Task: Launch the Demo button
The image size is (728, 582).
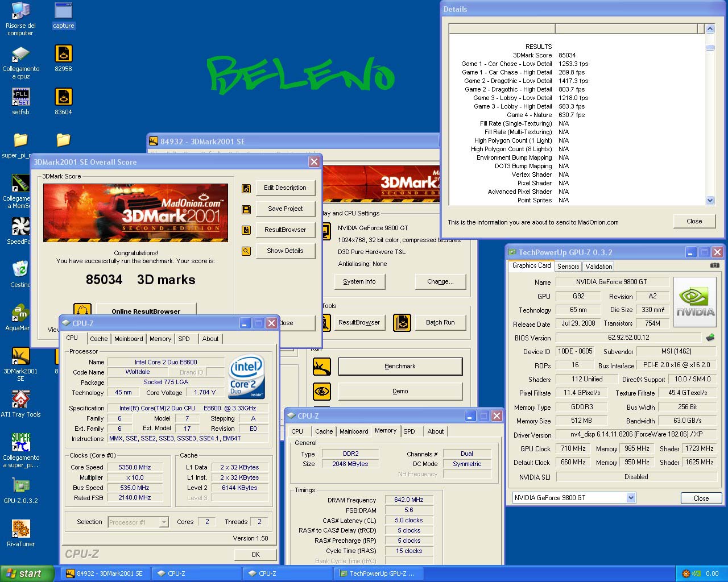Action: tap(400, 392)
